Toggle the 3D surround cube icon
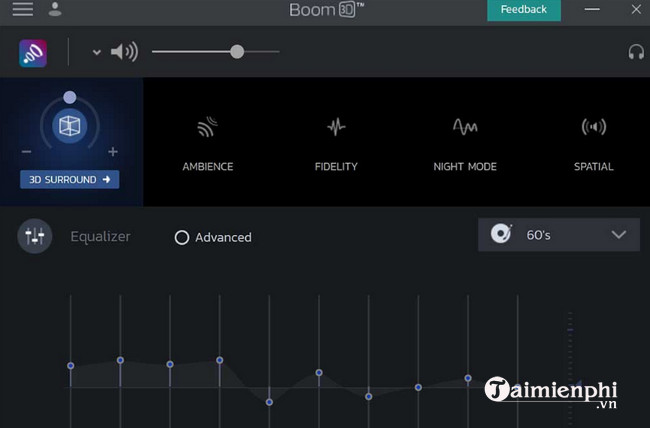650x428 pixels. 70,126
